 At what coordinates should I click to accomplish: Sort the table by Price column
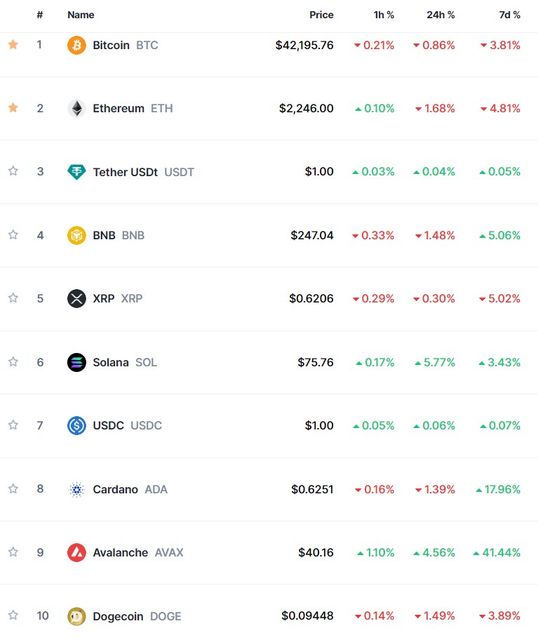click(x=321, y=15)
